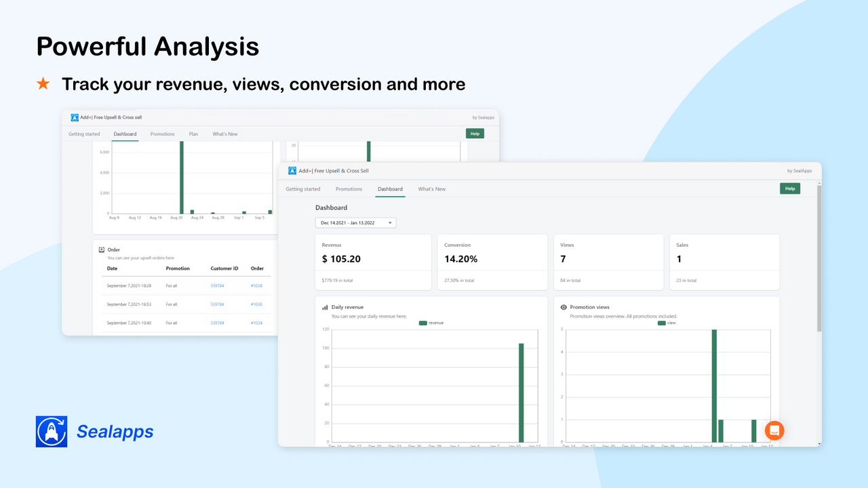868x488 pixels.
Task: Toggle the green revenue legend marker
Action: (x=423, y=323)
